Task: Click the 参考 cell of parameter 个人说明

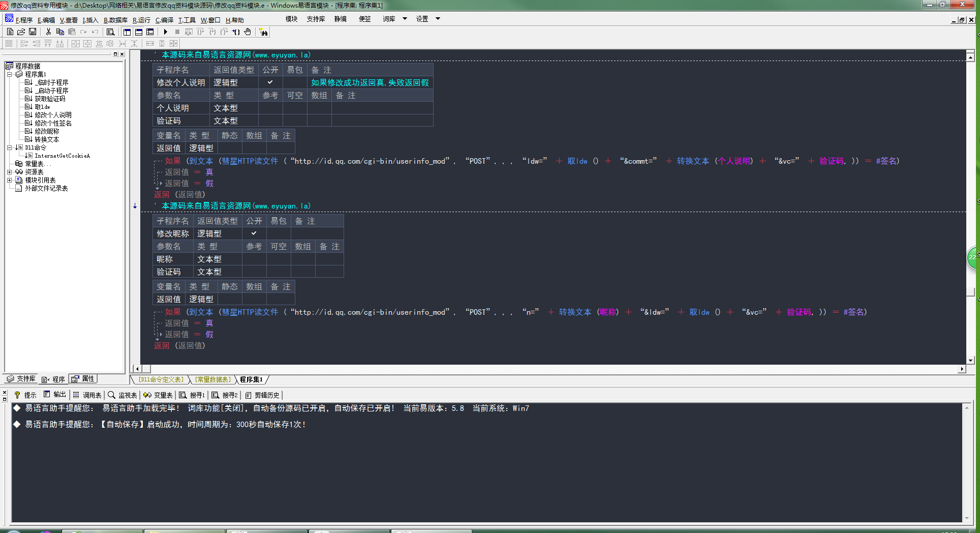Action: [x=270, y=108]
